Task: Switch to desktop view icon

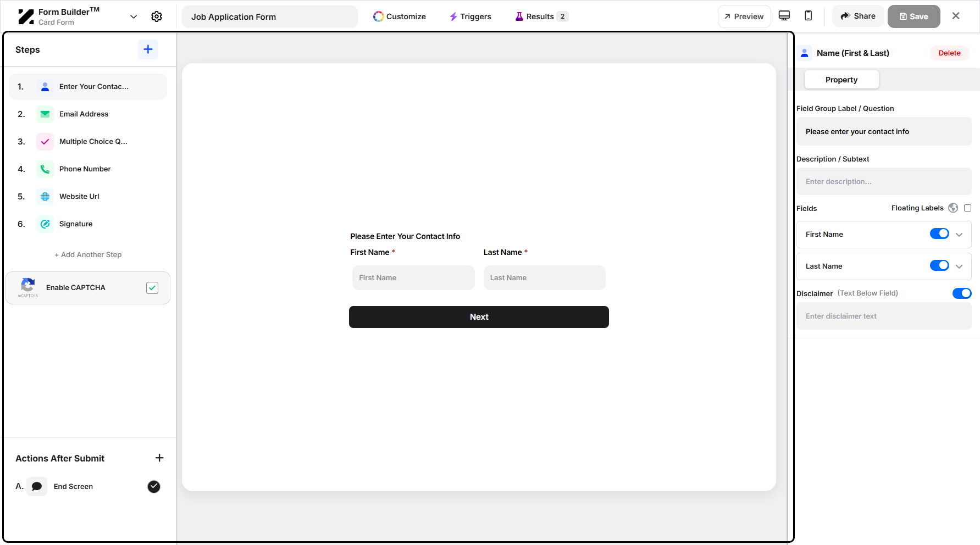Action: tap(784, 15)
